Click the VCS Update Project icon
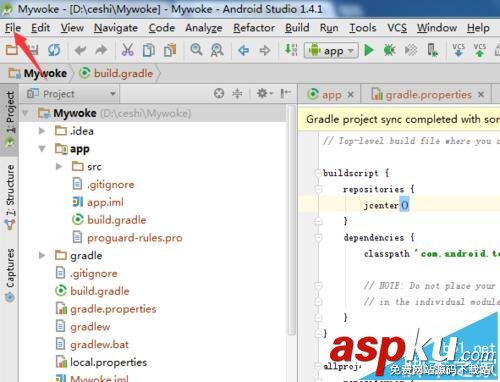500x382 pixels. pyautogui.click(x=458, y=50)
